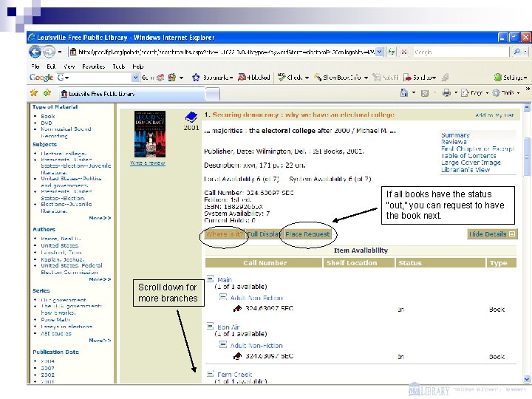Screen dimensions: 532x399
Task: Select the Louisville Free Public Library tab
Action: (x=132, y=94)
